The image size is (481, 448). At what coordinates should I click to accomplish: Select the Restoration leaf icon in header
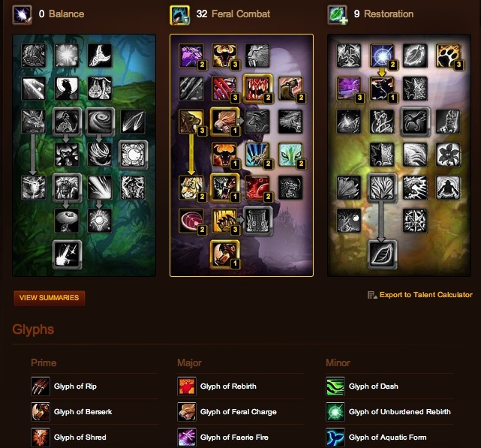(337, 14)
